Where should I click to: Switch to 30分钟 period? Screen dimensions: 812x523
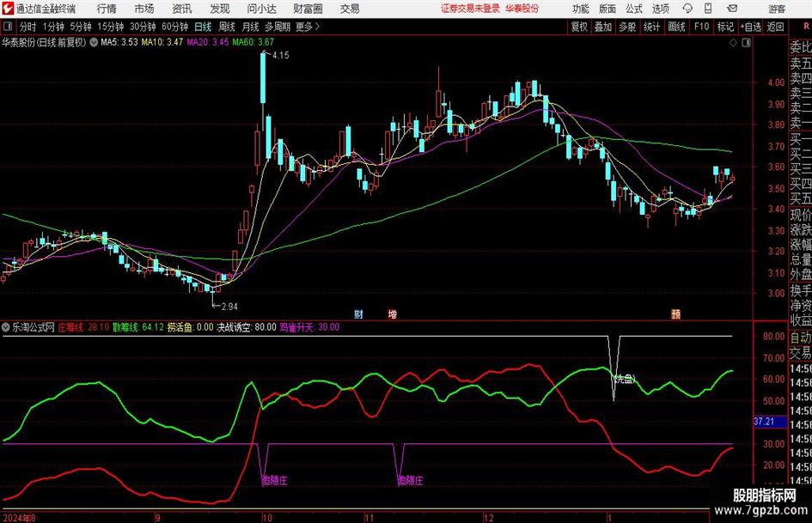tap(143, 27)
